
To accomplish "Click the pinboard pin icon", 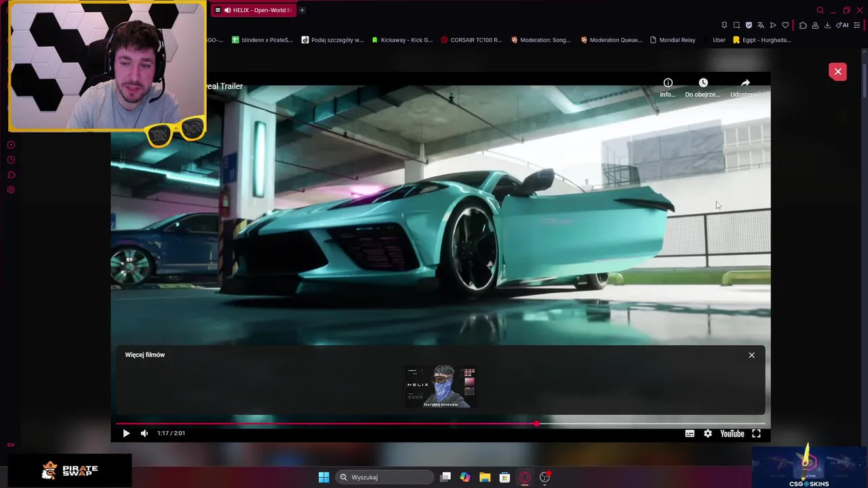I will (x=724, y=25).
